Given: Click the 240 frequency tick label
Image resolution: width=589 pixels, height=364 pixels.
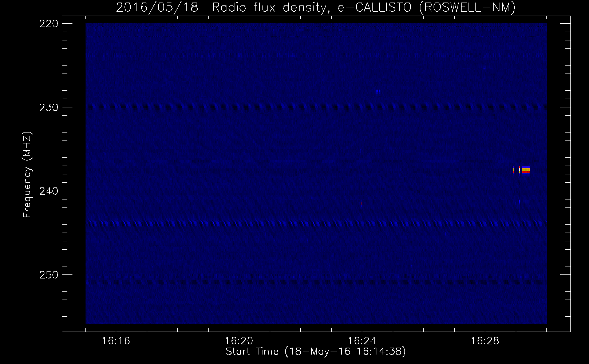Looking at the screenshot, I should point(48,191).
